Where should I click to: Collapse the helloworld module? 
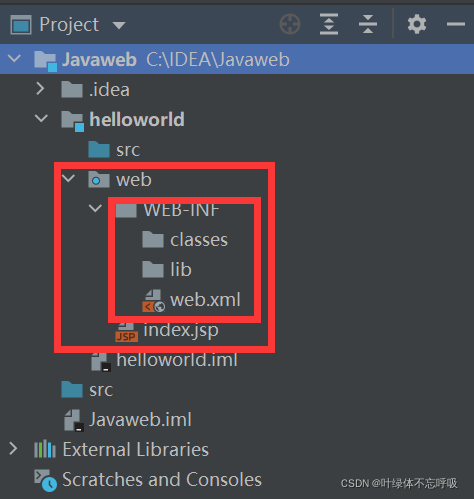pos(41,118)
